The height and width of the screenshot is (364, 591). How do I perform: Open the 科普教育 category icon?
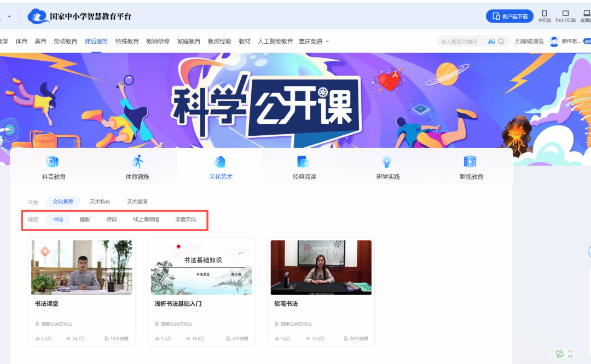pyautogui.click(x=53, y=166)
